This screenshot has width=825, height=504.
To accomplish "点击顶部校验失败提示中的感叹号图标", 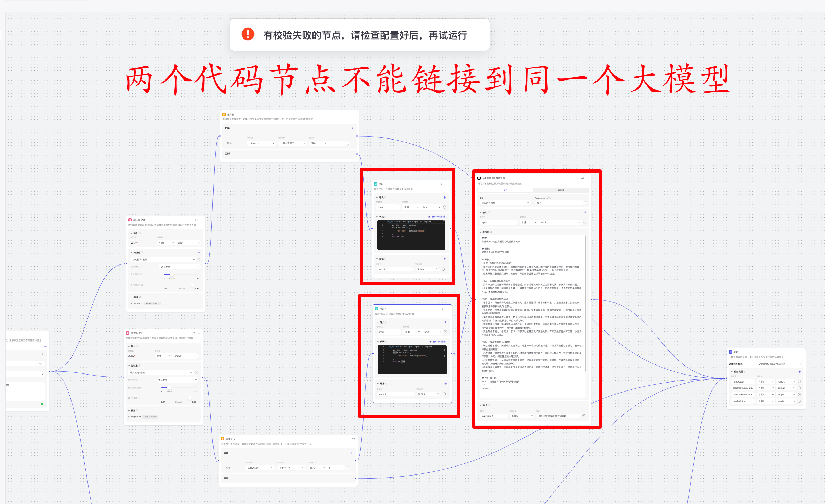I will 248,34.
